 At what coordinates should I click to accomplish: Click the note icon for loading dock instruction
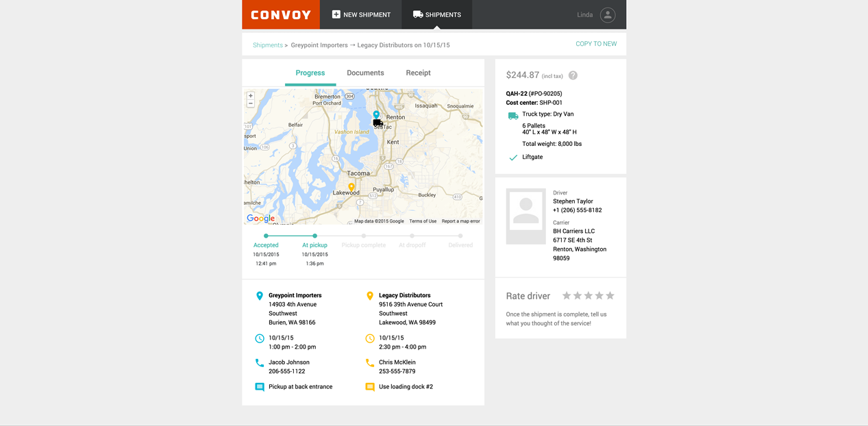tap(369, 386)
